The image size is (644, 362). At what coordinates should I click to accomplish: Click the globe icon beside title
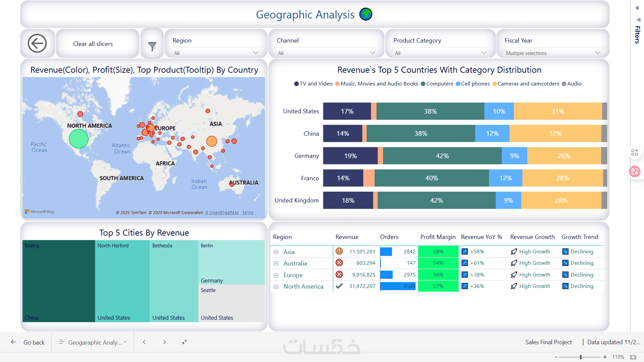(366, 14)
